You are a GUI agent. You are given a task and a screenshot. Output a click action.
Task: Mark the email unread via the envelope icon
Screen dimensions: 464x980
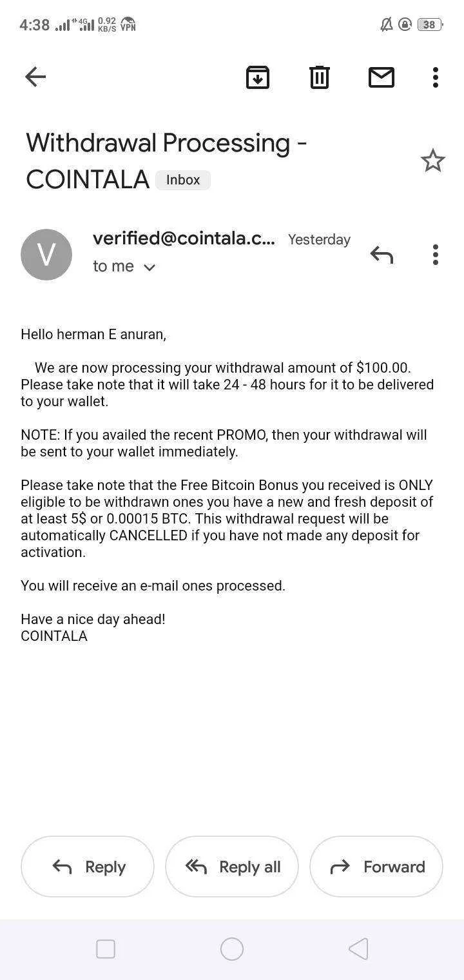click(x=382, y=77)
